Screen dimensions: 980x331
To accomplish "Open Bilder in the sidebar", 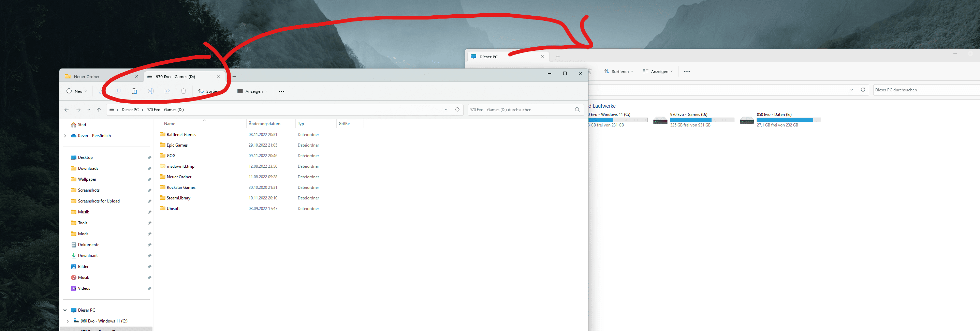I will click(x=83, y=267).
